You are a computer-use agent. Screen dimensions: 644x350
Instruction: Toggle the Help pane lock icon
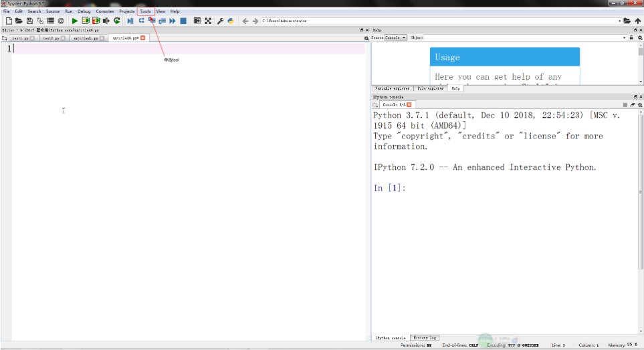[632, 37]
